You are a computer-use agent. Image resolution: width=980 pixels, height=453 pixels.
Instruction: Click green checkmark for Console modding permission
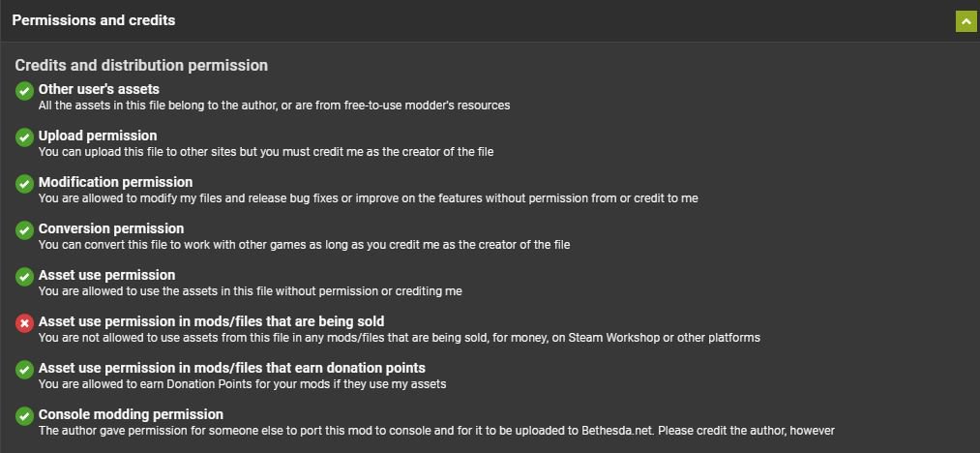coord(24,415)
